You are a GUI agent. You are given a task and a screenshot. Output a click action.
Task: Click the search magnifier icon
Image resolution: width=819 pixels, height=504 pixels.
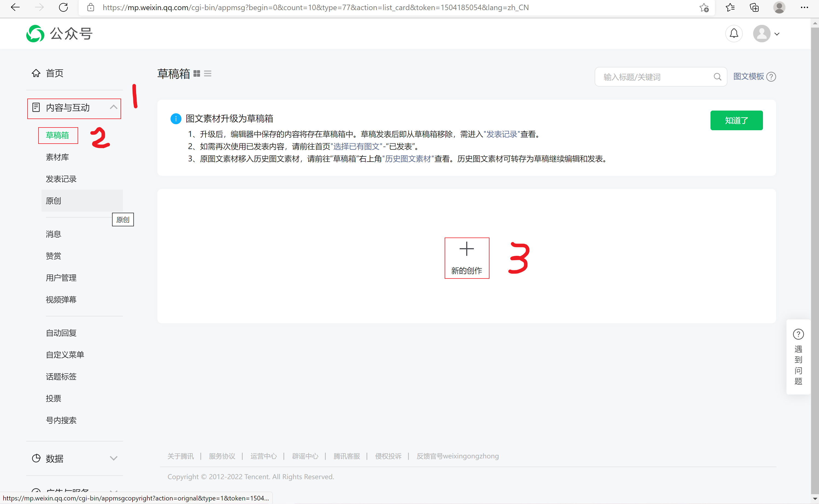[717, 77]
